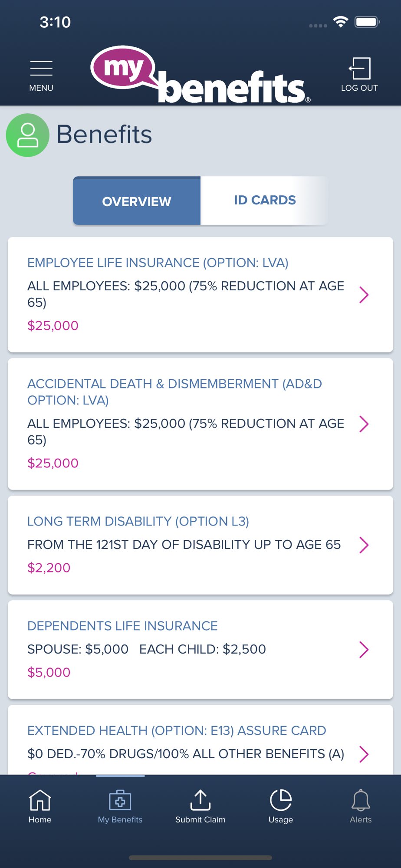
Task: Open the Alerts bell icon
Action: coord(361,800)
